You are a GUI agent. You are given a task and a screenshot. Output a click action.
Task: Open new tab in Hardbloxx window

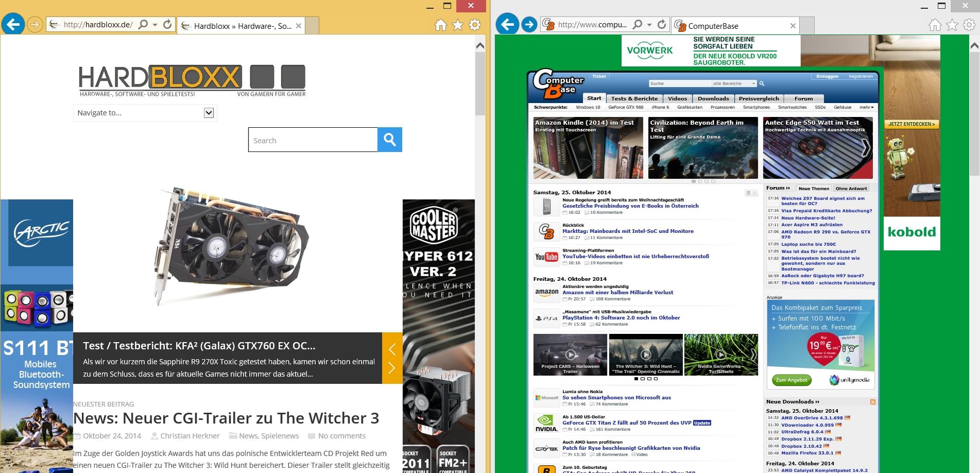point(312,26)
